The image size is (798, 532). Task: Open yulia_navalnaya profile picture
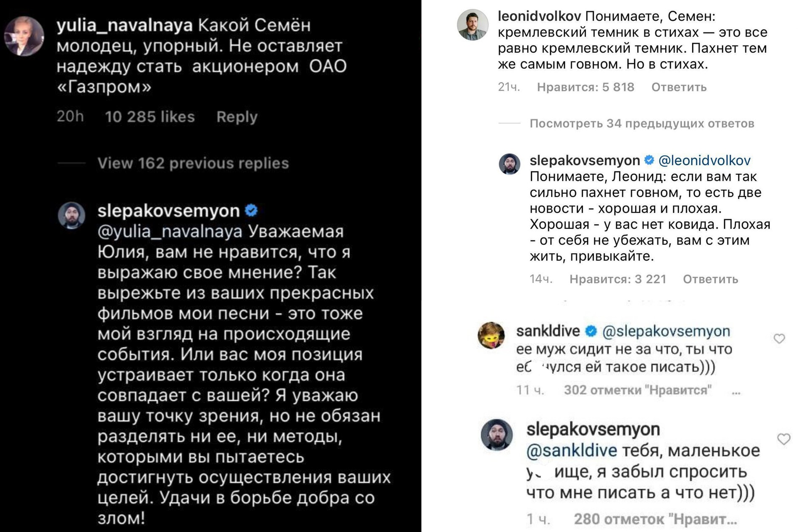24,37
